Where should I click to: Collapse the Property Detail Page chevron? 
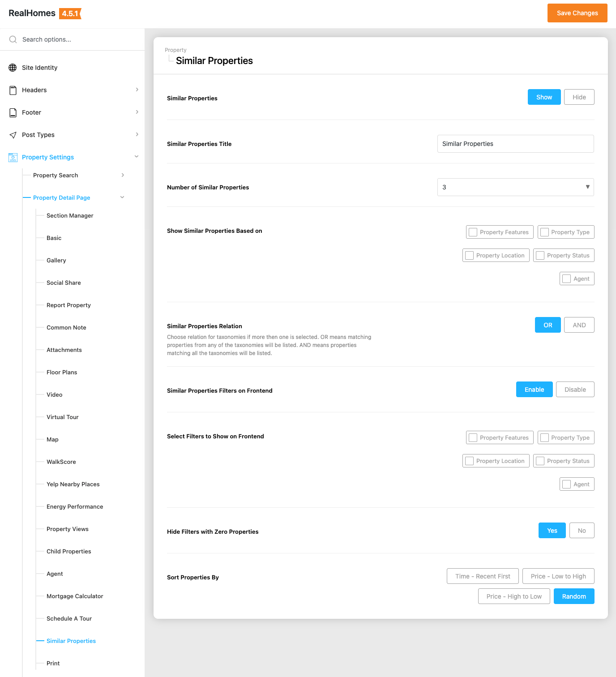tap(122, 197)
